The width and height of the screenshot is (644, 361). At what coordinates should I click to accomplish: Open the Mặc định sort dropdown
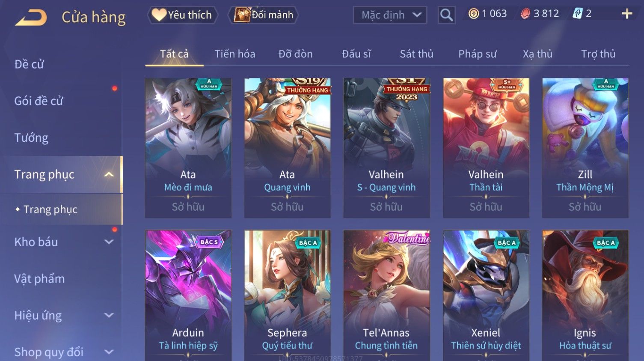tap(390, 15)
